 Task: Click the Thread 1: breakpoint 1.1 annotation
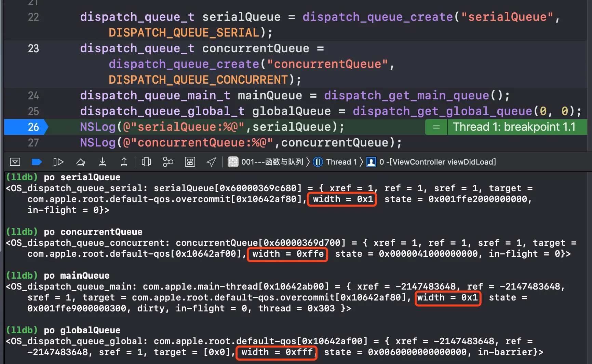tap(514, 127)
